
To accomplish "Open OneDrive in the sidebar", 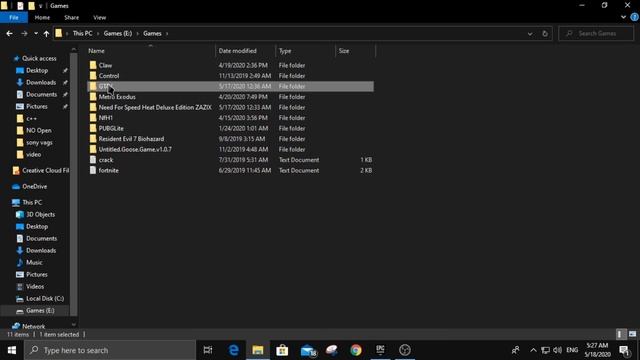I will pyautogui.click(x=34, y=187).
